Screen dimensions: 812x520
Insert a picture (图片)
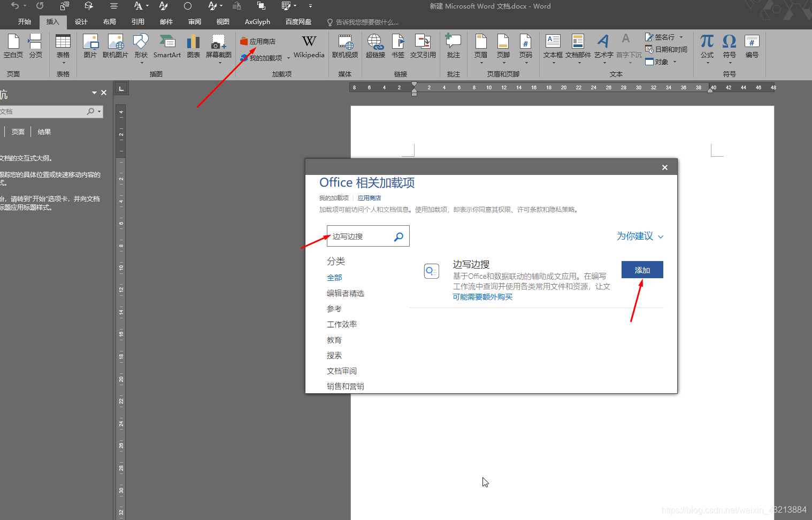(90, 46)
